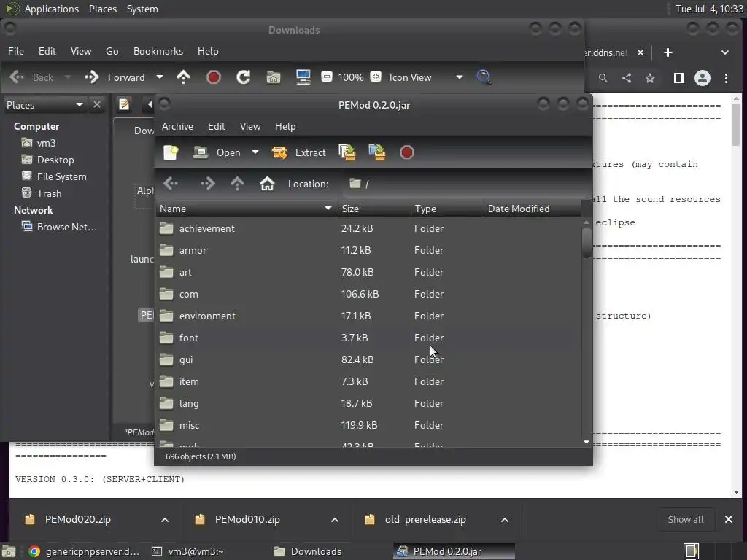
Task: Expand the Places sidebar dropdown
Action: coord(44,105)
